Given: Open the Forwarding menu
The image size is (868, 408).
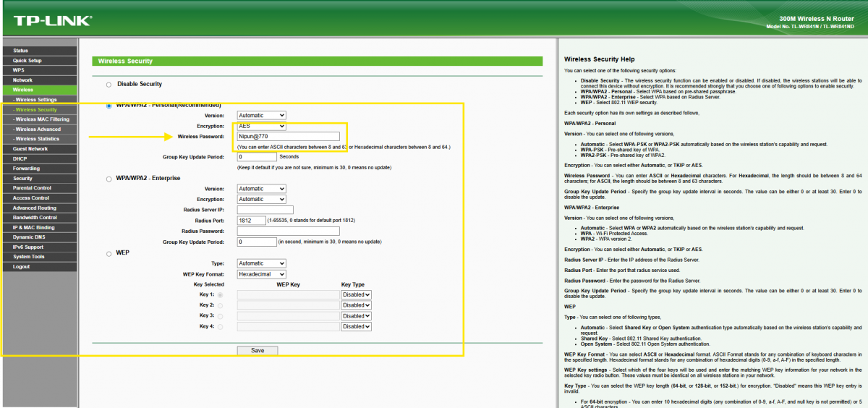Looking at the screenshot, I should (38, 169).
